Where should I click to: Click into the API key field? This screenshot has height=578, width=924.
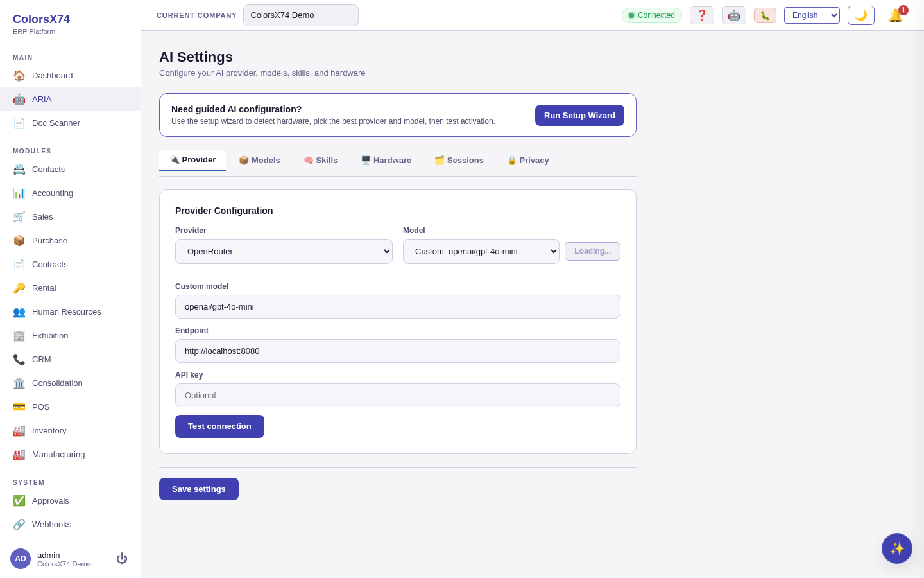(398, 396)
